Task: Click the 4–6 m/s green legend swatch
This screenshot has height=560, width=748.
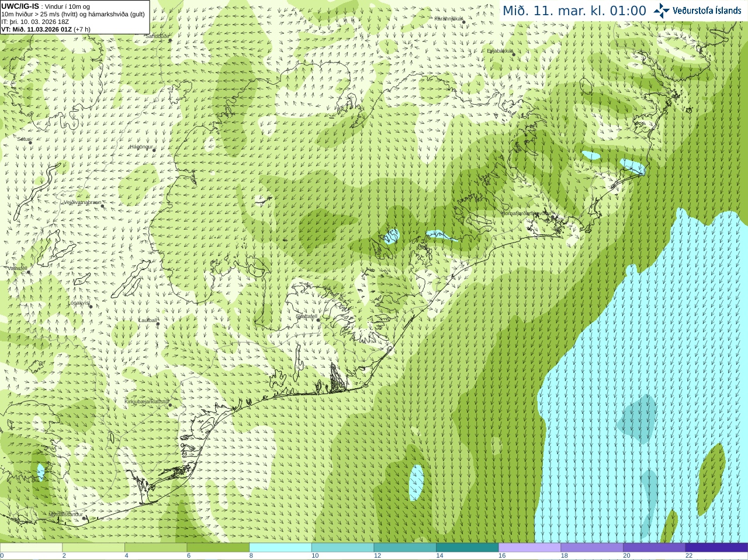Action: point(155,548)
